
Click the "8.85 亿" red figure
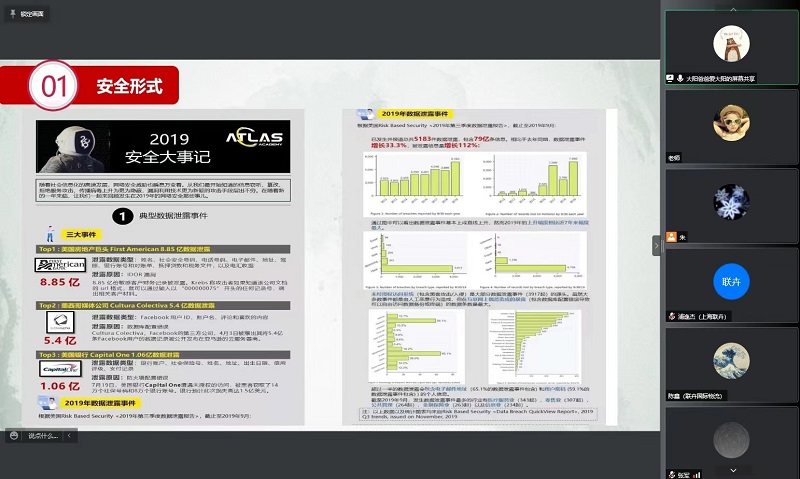pyautogui.click(x=60, y=282)
